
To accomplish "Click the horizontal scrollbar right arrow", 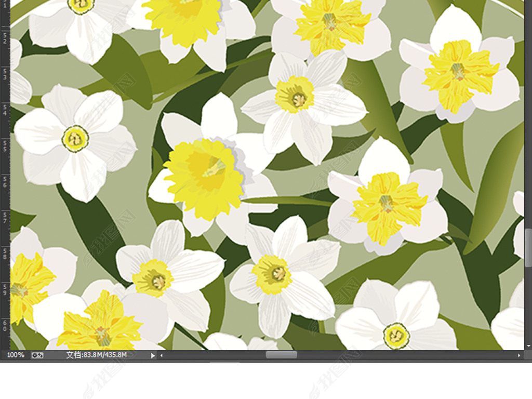I will point(519,355).
